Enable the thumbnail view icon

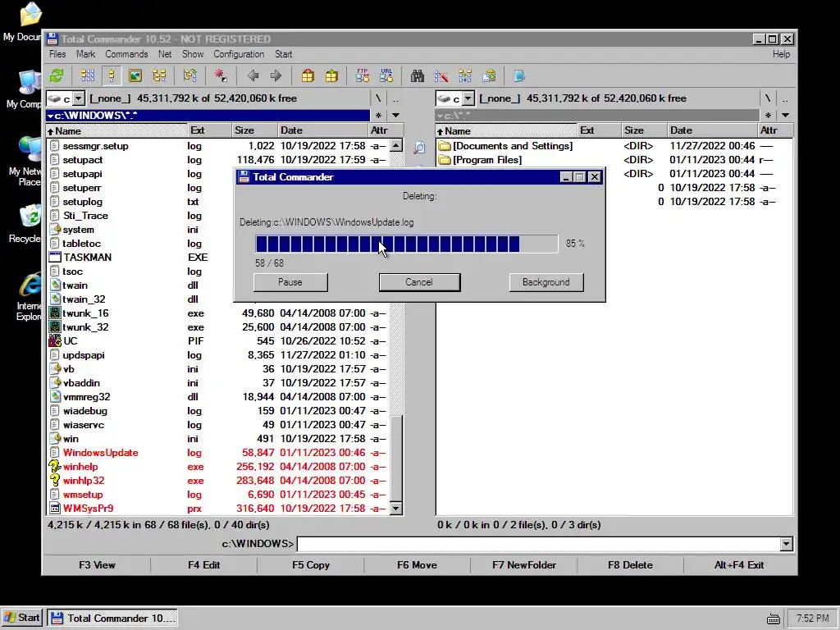point(135,75)
